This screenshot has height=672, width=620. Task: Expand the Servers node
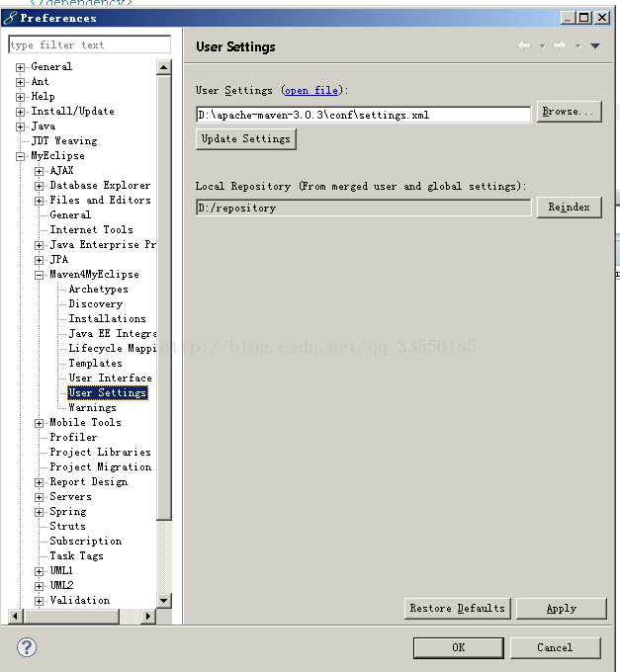(x=39, y=497)
